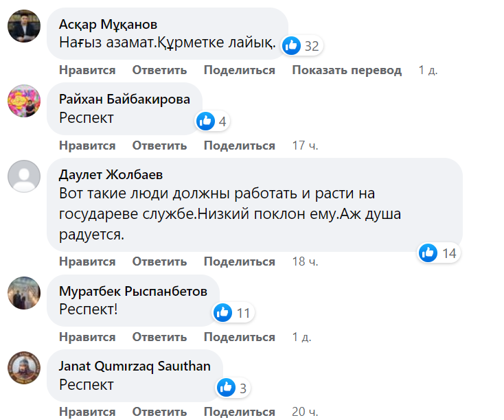Click the like reaction icon showing 32
Image resolution: width=504 pixels, height=420 pixels.
292,46
